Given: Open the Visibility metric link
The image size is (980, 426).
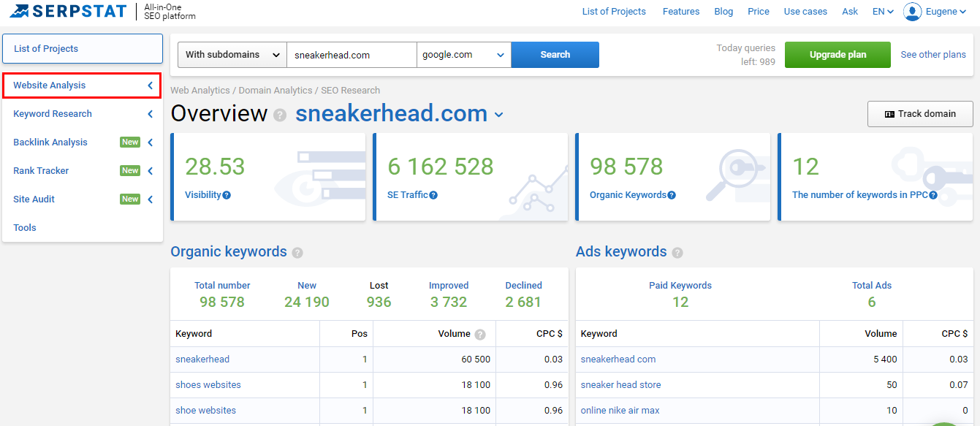Looking at the screenshot, I should (x=202, y=195).
